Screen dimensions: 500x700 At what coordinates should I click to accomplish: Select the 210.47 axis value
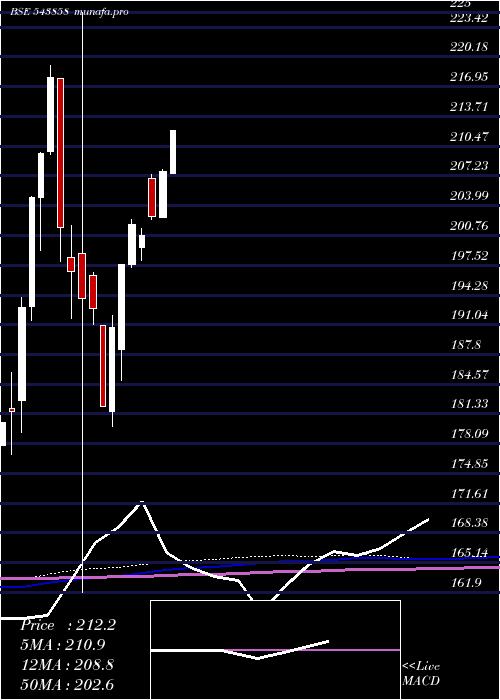[469, 136]
